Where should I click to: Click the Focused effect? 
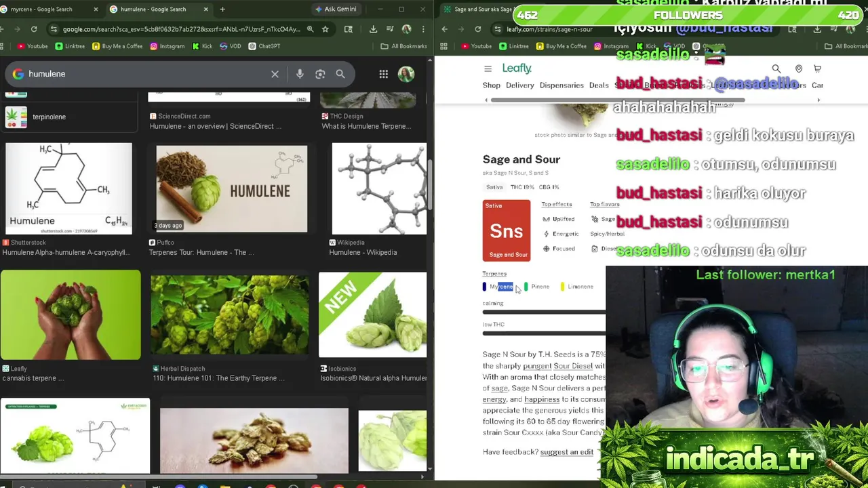click(559, 249)
